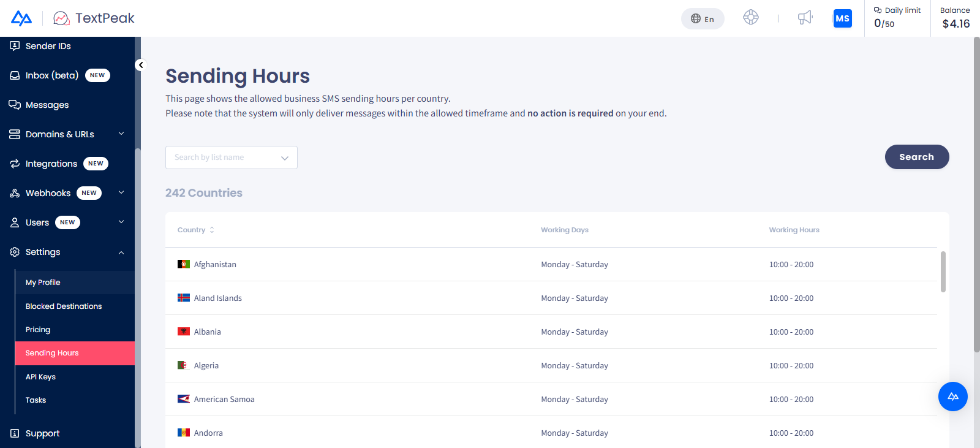The height and width of the screenshot is (448, 980).
Task: Click the Afghanistan country name
Action: (215, 264)
